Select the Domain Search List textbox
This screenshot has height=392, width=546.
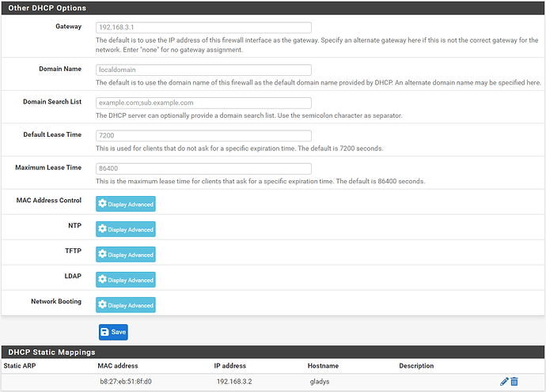tap(203, 103)
